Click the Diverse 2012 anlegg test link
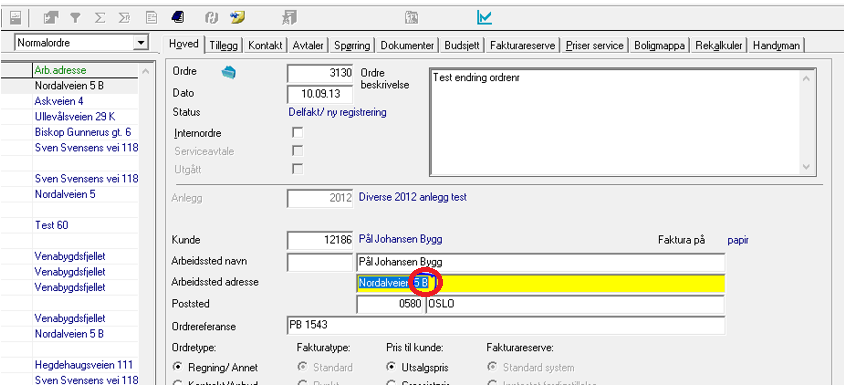The image size is (844, 388). click(413, 197)
